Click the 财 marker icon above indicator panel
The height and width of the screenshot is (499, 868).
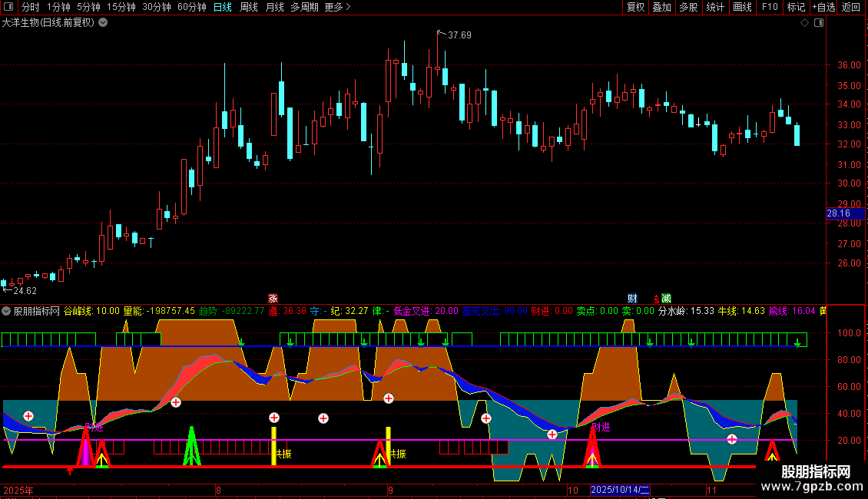(x=632, y=298)
